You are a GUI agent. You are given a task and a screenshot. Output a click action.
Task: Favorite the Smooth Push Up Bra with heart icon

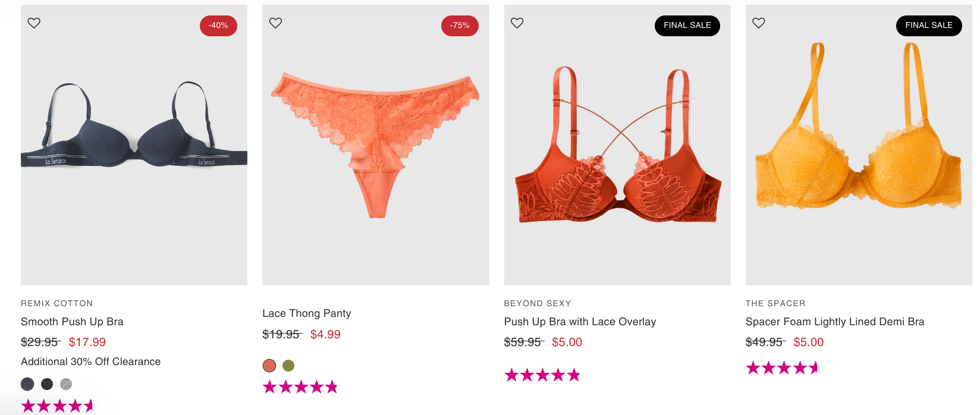[34, 23]
